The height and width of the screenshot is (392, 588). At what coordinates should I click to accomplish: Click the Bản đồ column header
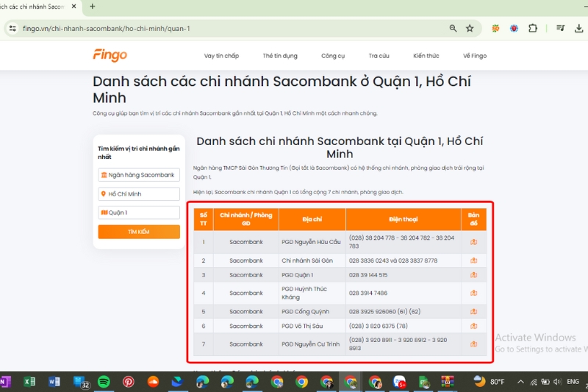point(473,219)
